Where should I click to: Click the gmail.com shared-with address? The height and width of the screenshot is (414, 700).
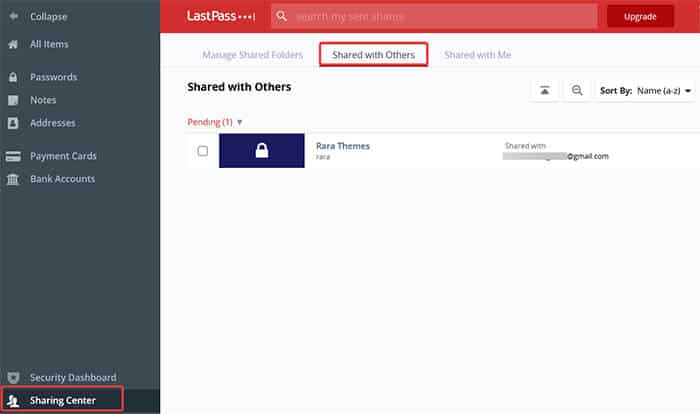(x=555, y=156)
